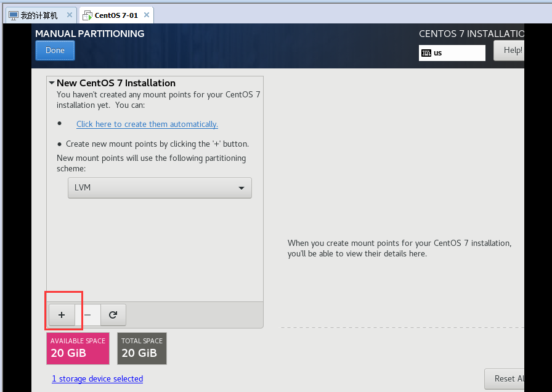Switch to the CentOS 7-01 tab
Viewport: 552px width, 392px height.
tap(116, 15)
